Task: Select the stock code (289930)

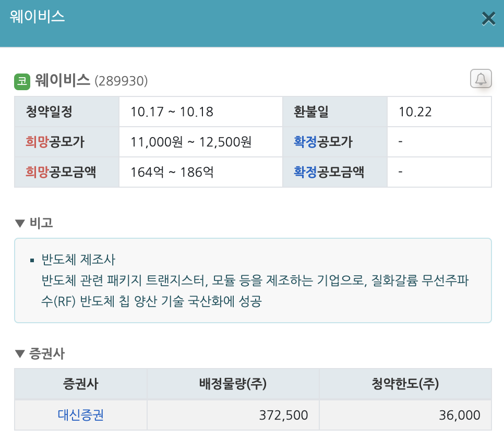Action: tap(121, 81)
